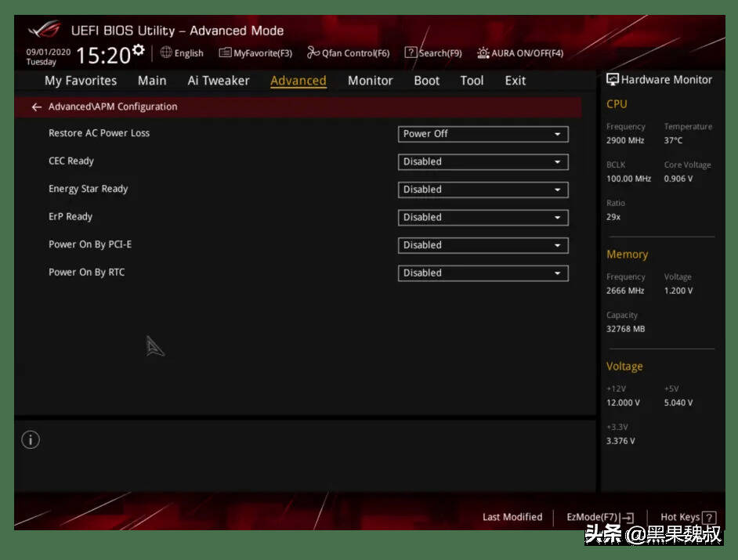738x560 pixels.
Task: Click memory capacity value 32768 MB
Action: point(625,329)
